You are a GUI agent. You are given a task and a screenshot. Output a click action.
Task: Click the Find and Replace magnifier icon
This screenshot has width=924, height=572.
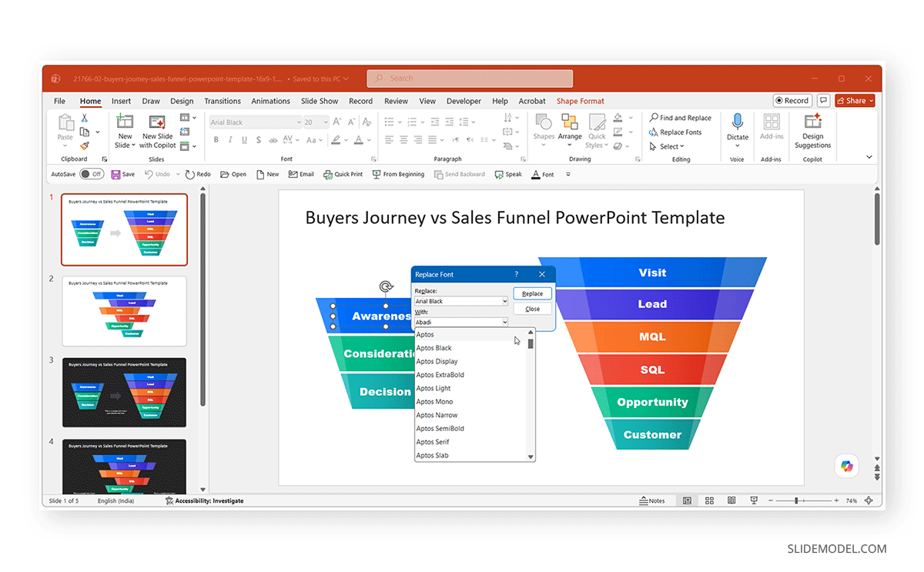click(x=654, y=118)
